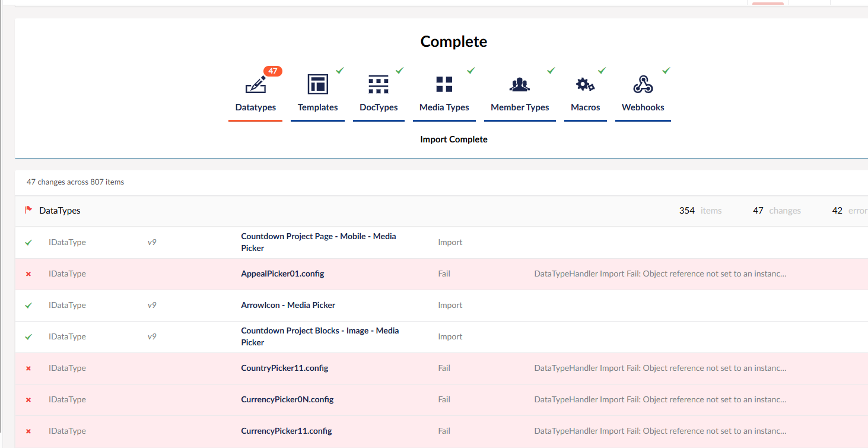Click green check beside Countdown Project Page row
The image size is (868, 448).
tap(28, 243)
